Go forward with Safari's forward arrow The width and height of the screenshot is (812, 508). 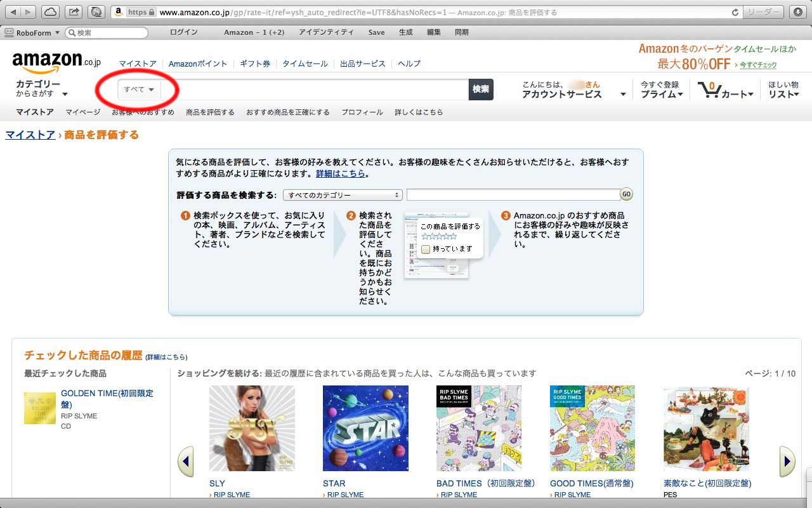(29, 11)
